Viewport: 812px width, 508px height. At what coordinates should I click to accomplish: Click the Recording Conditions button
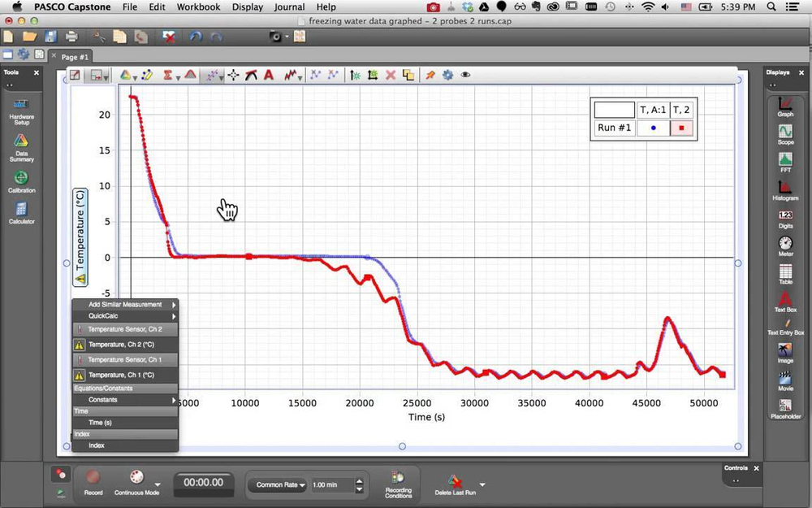pos(398,483)
